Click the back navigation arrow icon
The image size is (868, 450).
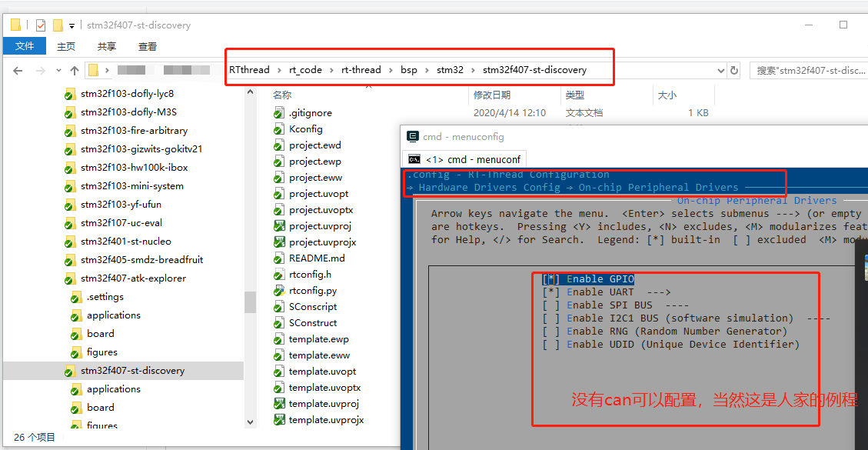click(x=17, y=69)
